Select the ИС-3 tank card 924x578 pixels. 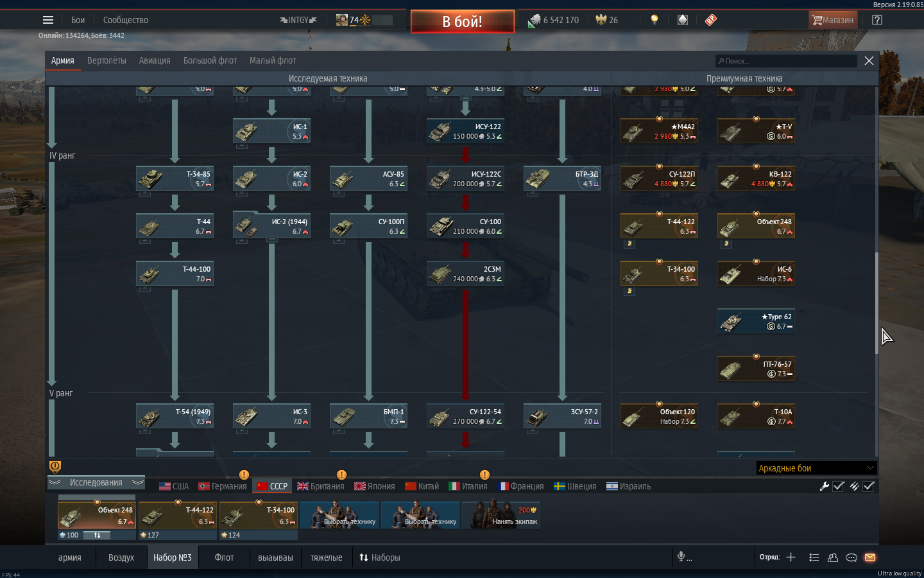(271, 416)
